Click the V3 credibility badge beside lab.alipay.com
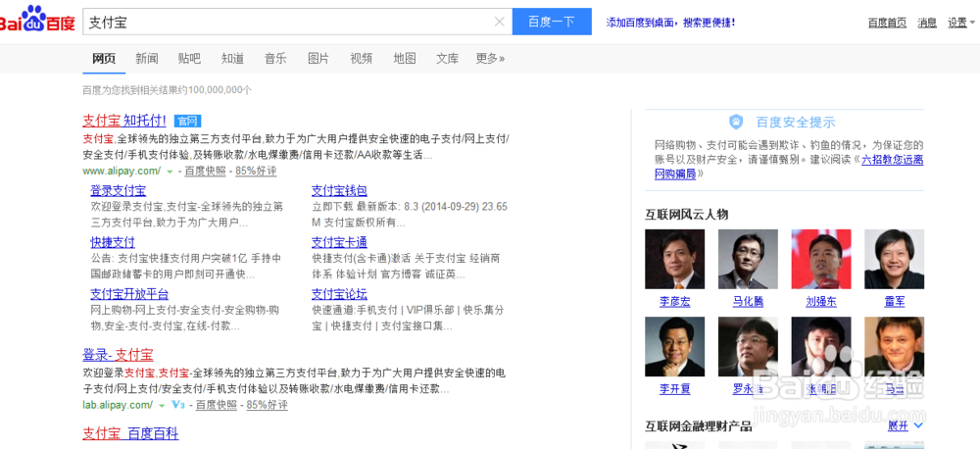980x449 pixels. pyautogui.click(x=177, y=405)
